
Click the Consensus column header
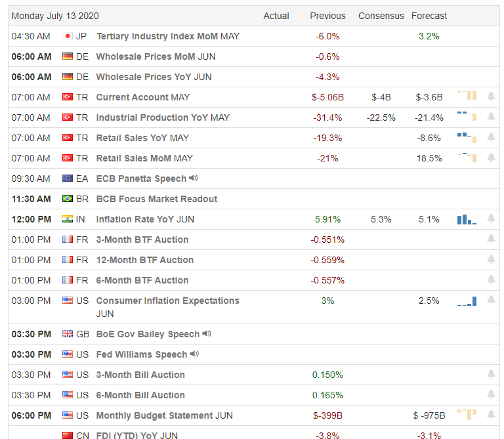[380, 16]
